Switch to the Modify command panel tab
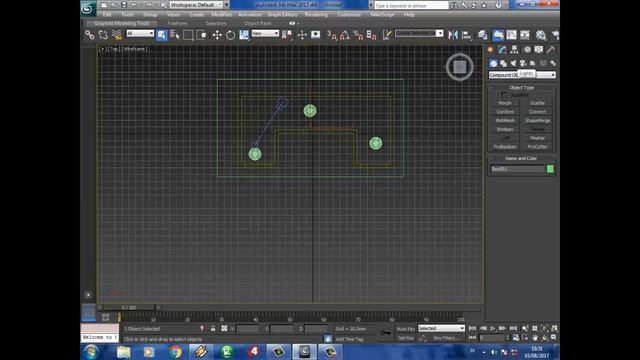The image size is (640, 360). [x=502, y=50]
